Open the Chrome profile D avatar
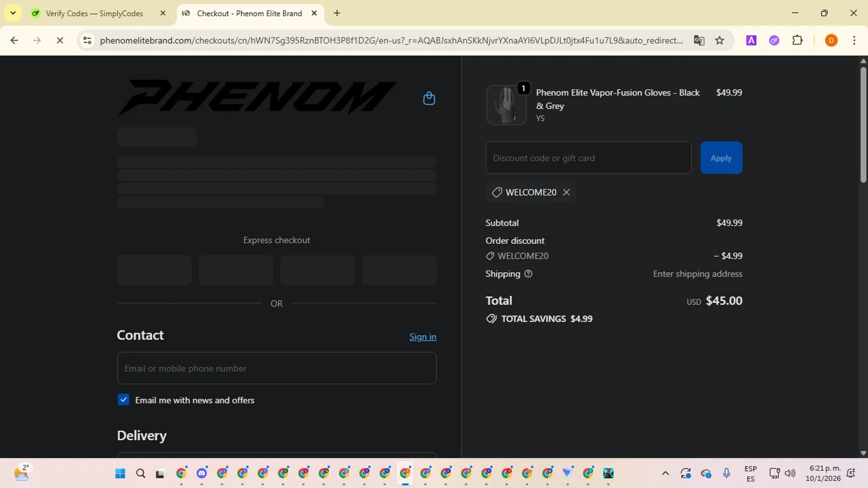 coord(832,41)
